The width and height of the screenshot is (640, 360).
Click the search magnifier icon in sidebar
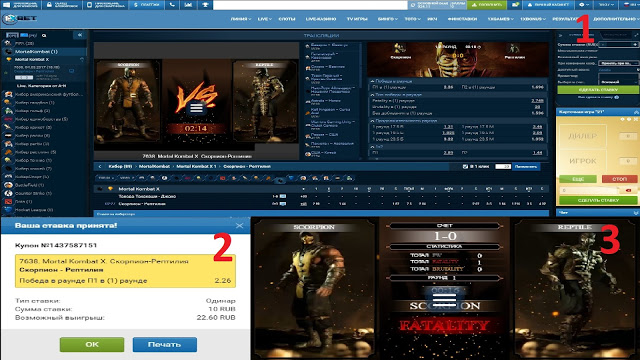point(44,36)
